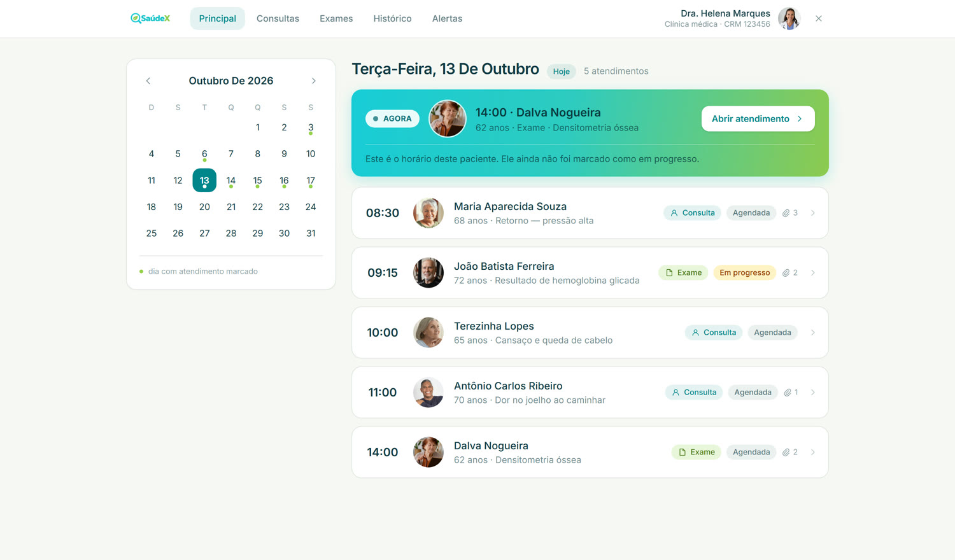
Task: Click Outubro De 2026 calendar title
Action: coord(231,81)
